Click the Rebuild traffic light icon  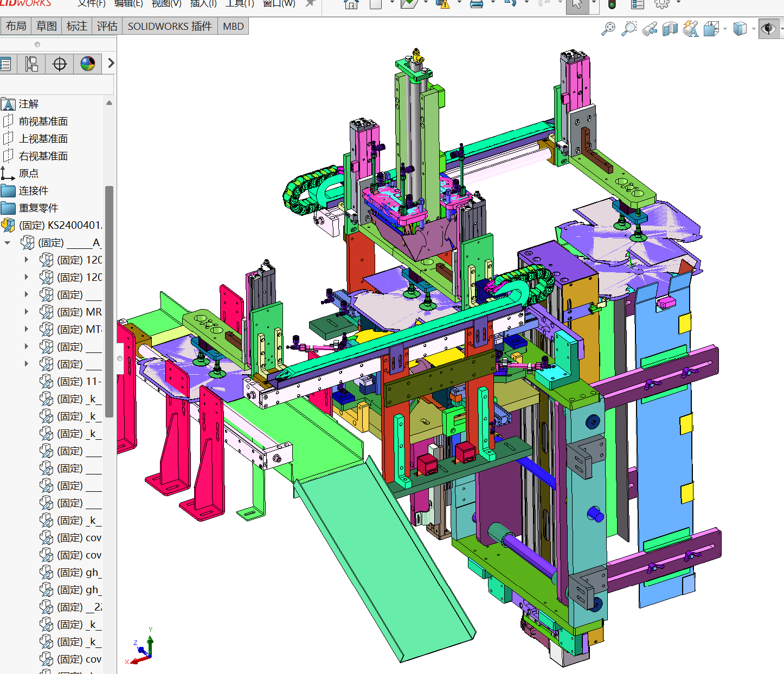612,4
